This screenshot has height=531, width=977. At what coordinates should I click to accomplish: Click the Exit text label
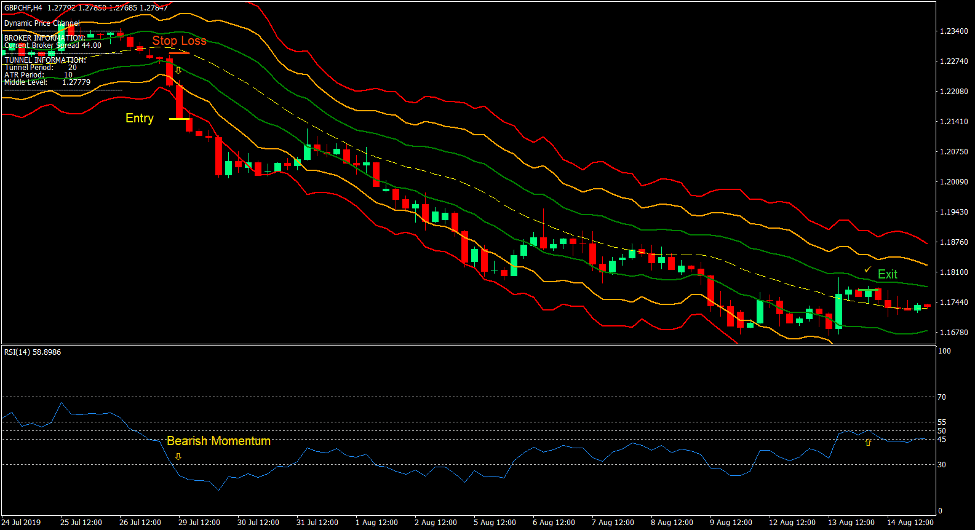(887, 274)
